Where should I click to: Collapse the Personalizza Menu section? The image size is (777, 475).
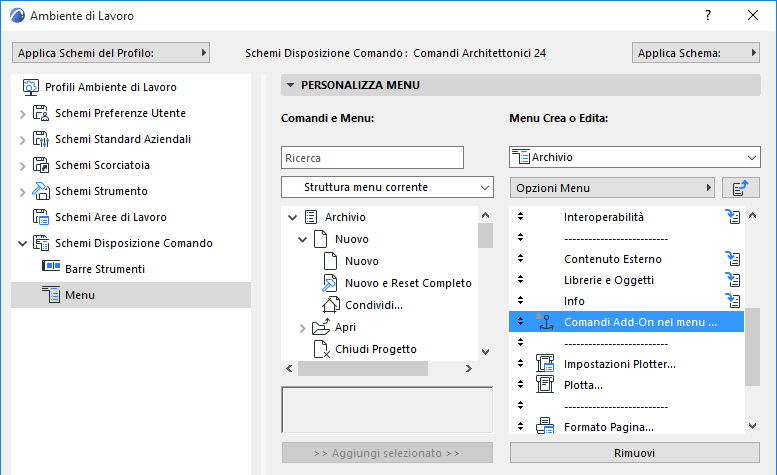290,86
